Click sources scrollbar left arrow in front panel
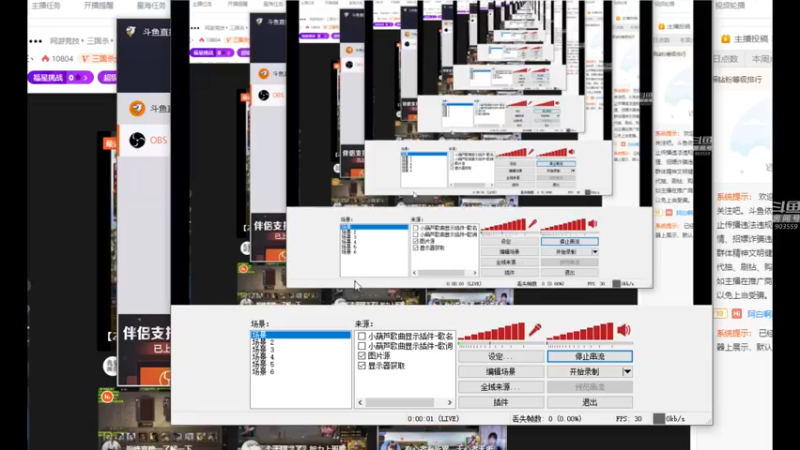This screenshot has width=800, height=450. (360, 403)
